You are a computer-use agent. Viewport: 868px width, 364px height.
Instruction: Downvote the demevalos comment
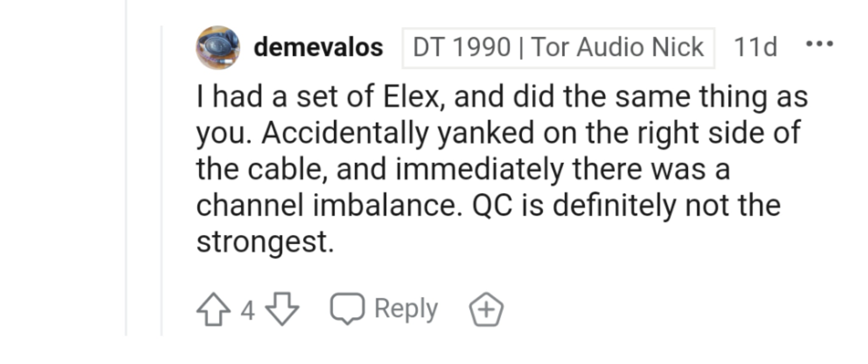coord(282,309)
